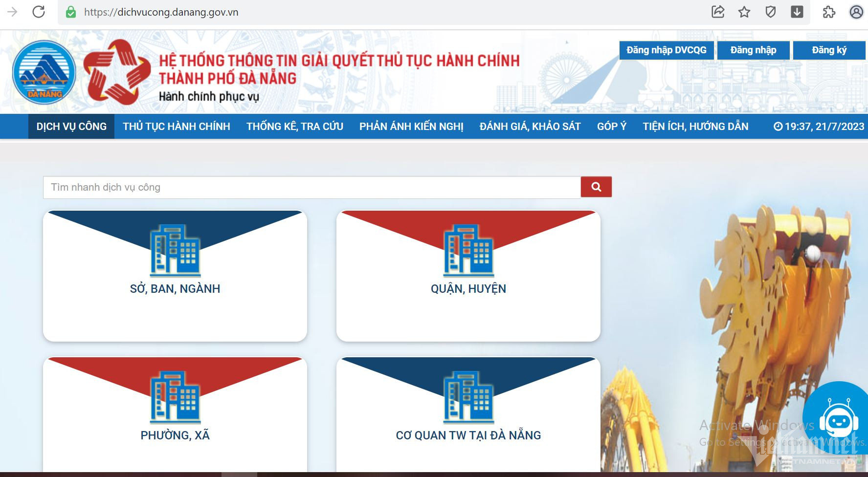Screen dimensions: 868x477
Task: Open the THỦ TỤC HÀNH CHÍNH menu
Action: coord(177,127)
